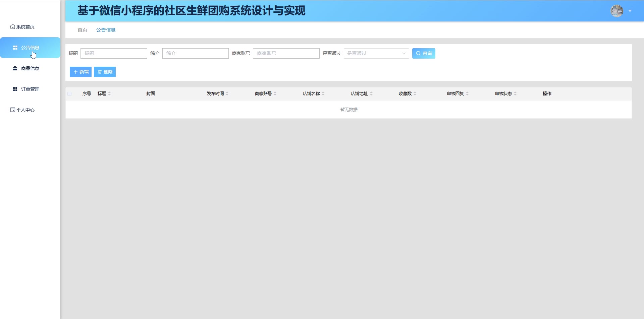The image size is (644, 319).
Task: Focus the 商家账号 search input
Action: [x=286, y=53]
